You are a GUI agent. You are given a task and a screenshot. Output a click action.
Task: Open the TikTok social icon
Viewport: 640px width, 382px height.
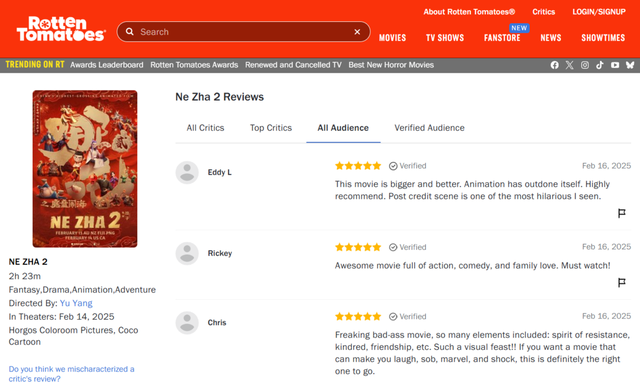tap(600, 65)
